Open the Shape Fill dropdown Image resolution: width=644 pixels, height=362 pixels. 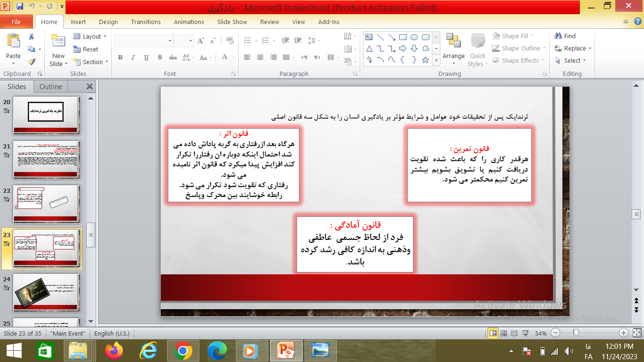coord(519,36)
